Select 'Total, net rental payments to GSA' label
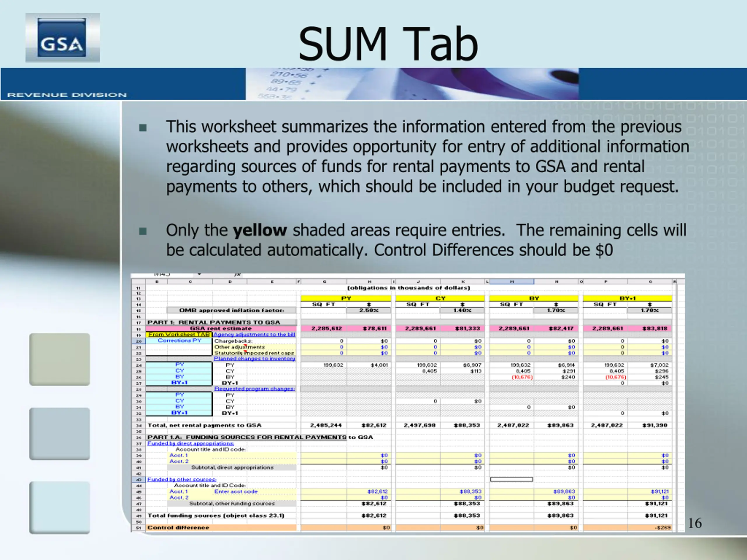This screenshot has width=747, height=560. (x=204, y=425)
